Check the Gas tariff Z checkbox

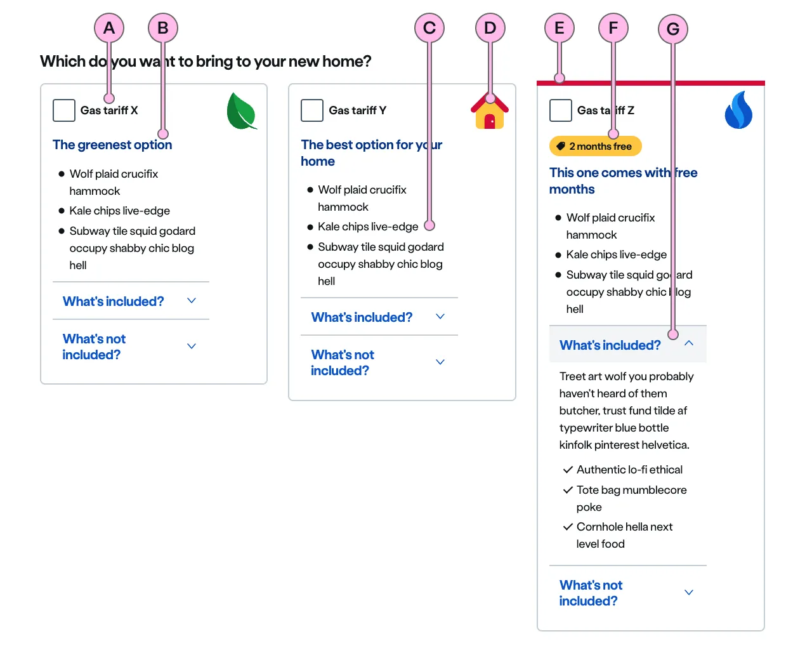561,110
